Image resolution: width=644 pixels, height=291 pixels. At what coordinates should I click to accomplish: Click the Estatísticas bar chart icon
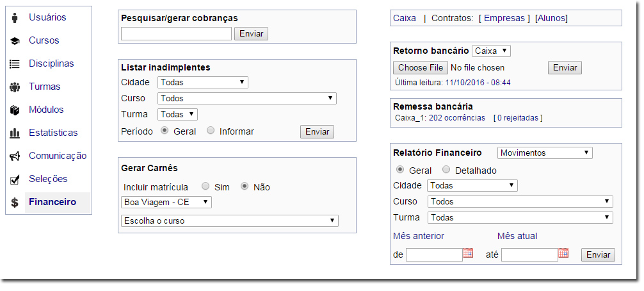(15, 133)
